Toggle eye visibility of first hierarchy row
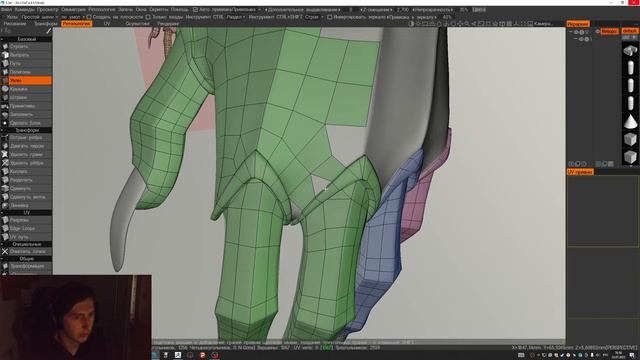 pyautogui.click(x=576, y=32)
